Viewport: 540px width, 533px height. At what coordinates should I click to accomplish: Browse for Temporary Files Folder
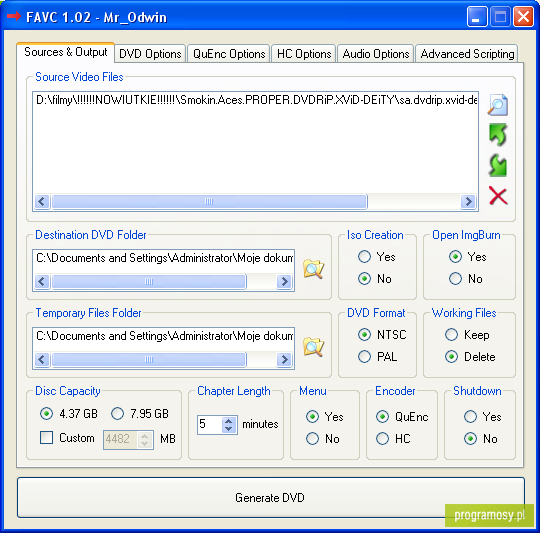coord(313,347)
